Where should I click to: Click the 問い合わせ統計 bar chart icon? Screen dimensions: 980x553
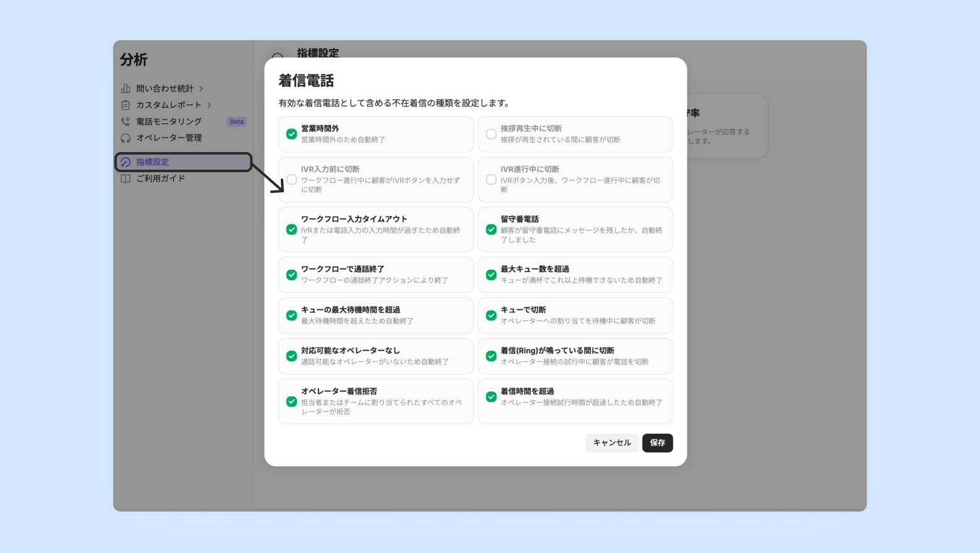126,89
